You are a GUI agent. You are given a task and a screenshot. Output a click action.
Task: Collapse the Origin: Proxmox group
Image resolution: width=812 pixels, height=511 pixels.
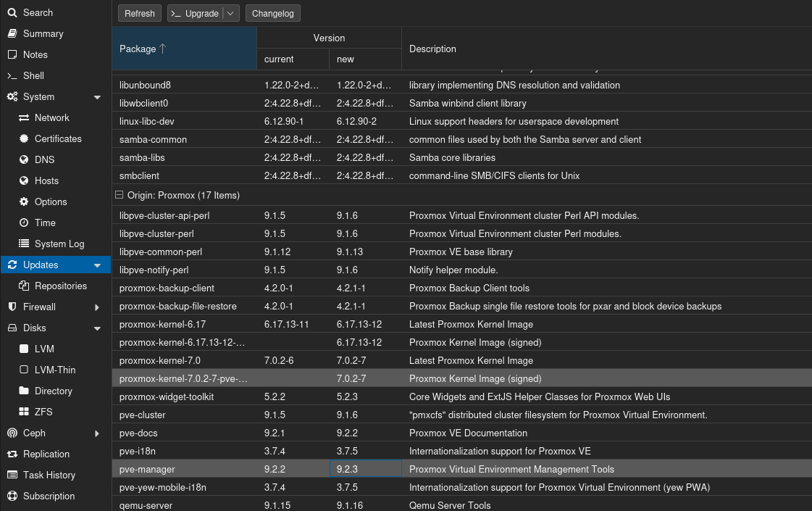(x=119, y=195)
